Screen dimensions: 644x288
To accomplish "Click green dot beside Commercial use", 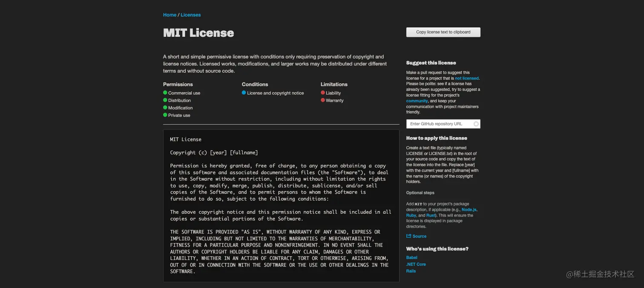I will click(165, 92).
